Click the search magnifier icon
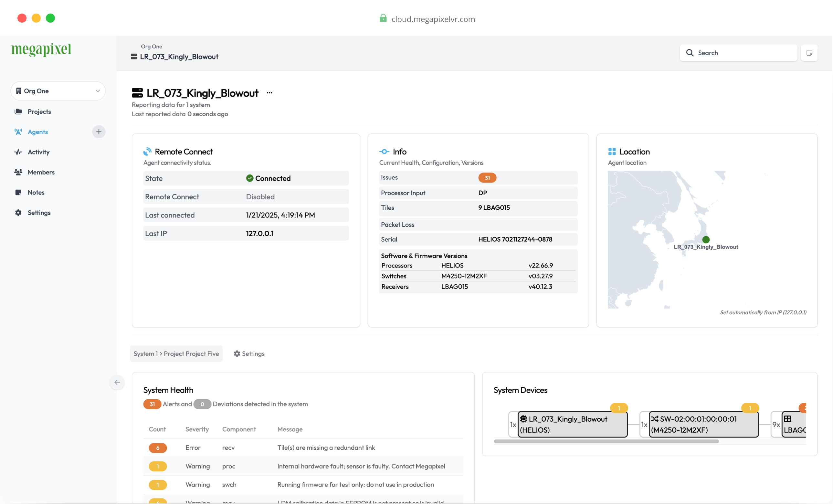 (x=690, y=53)
